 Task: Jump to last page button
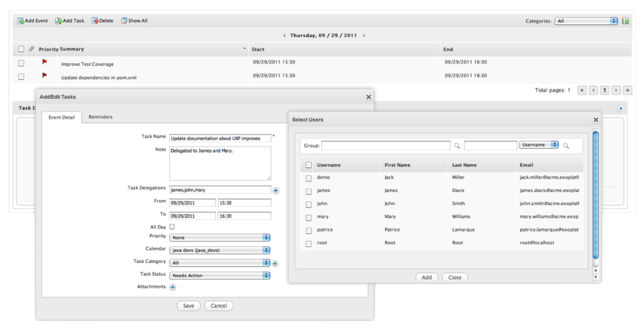point(627,91)
